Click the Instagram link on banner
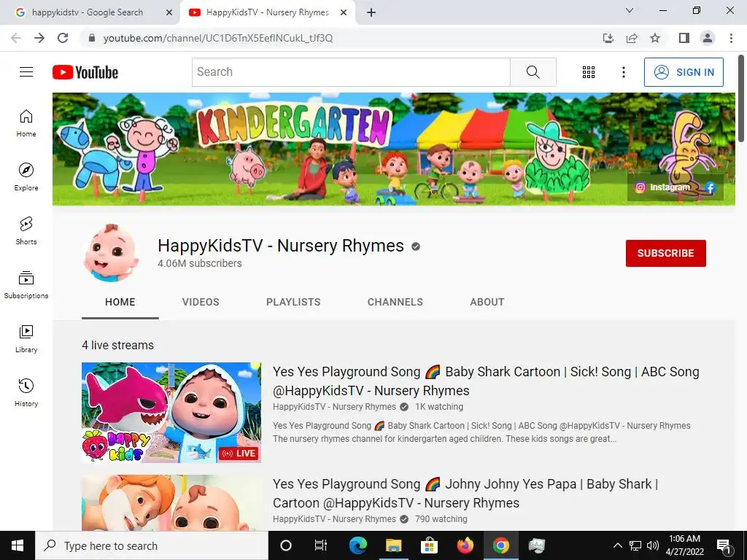The image size is (747, 560). [x=662, y=187]
